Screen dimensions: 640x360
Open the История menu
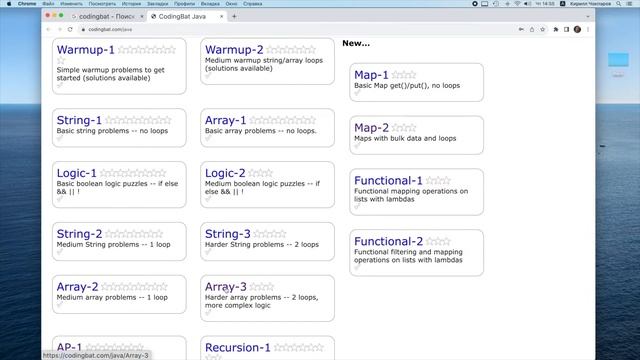(x=131, y=4)
